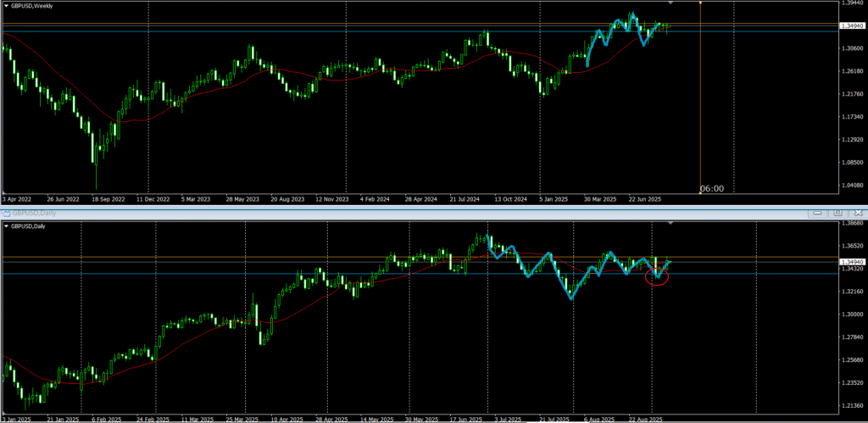Screen dimensions: 868x423
Task: Click the 06:00 vertical line label
Action: (711, 189)
